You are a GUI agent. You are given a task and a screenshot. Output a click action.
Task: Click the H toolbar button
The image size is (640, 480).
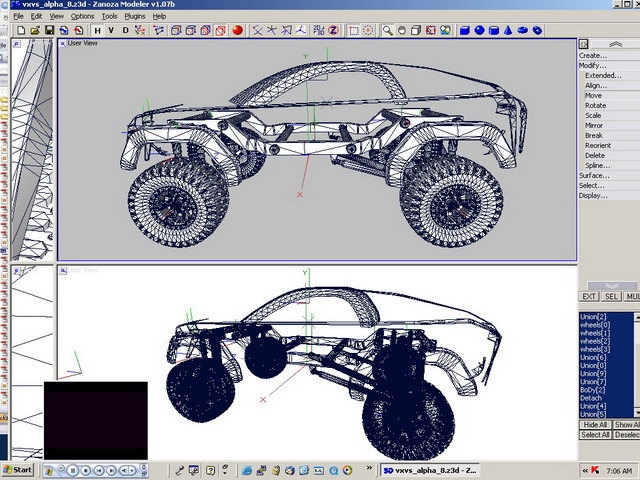(97, 30)
